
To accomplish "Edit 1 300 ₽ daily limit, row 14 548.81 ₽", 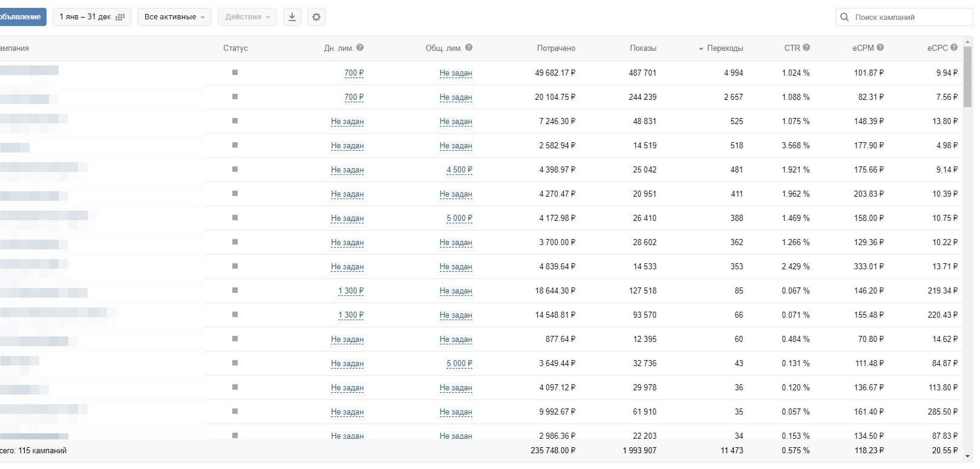I will pos(351,315).
